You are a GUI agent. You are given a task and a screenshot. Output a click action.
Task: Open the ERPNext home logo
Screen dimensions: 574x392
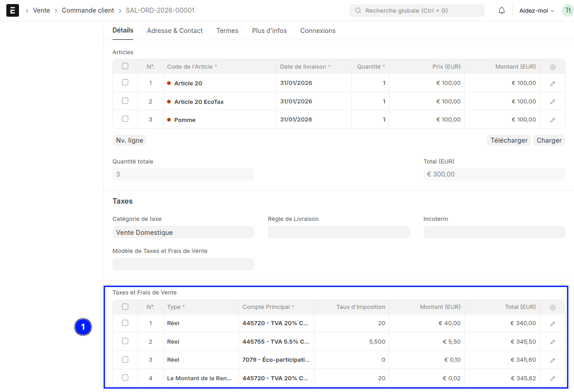click(x=13, y=10)
